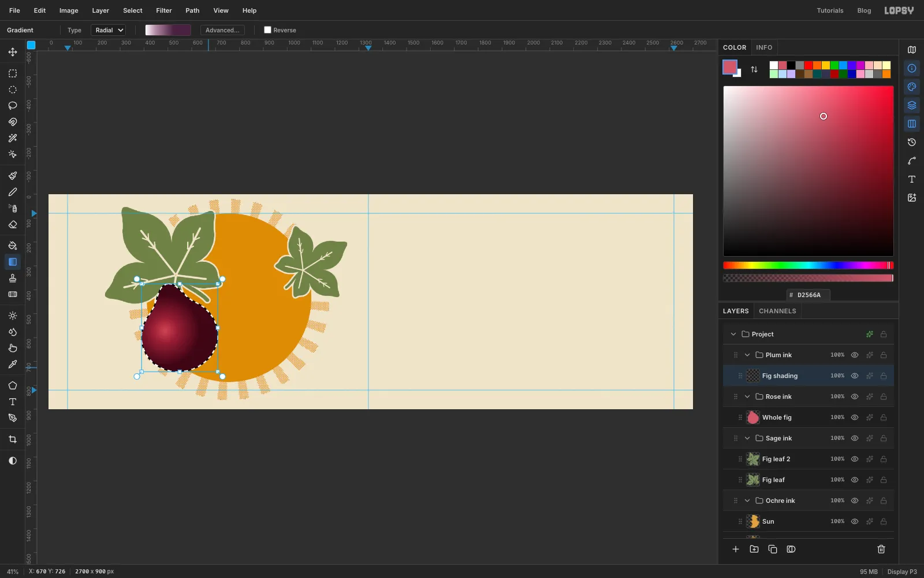Click the hex color input field
This screenshot has height=578, width=924.
[x=808, y=295]
